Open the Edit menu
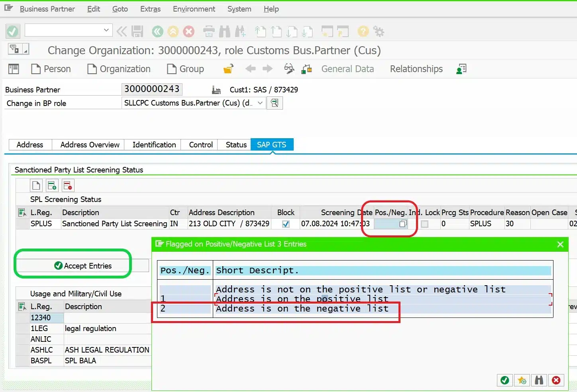Image resolution: width=577 pixels, height=392 pixels. tap(94, 9)
